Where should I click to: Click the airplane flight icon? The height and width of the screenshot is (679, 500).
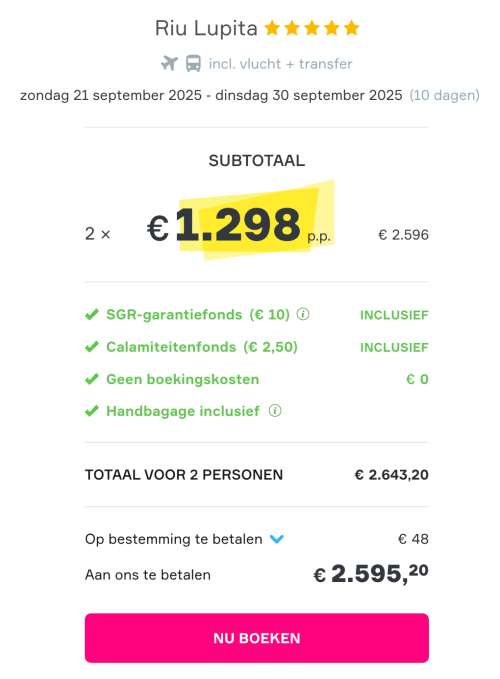(169, 63)
